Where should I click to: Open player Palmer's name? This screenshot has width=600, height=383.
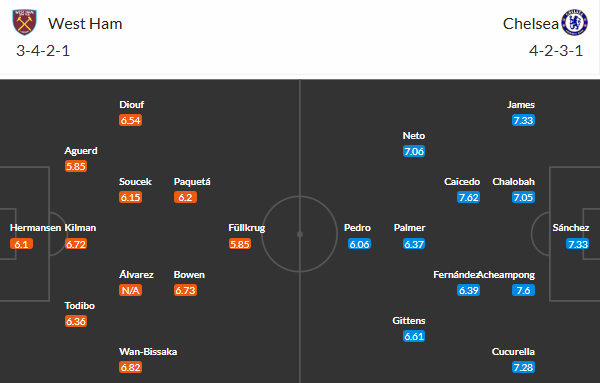pos(409,228)
